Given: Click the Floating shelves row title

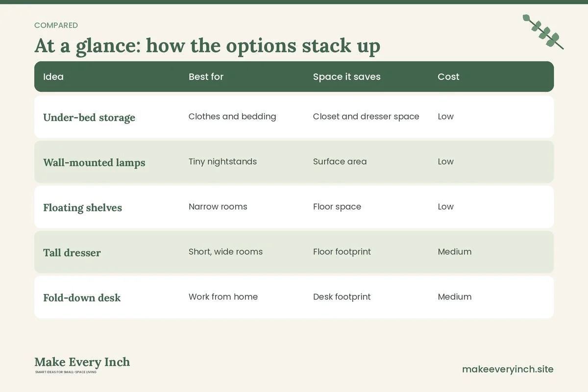Looking at the screenshot, I should click(x=82, y=208).
